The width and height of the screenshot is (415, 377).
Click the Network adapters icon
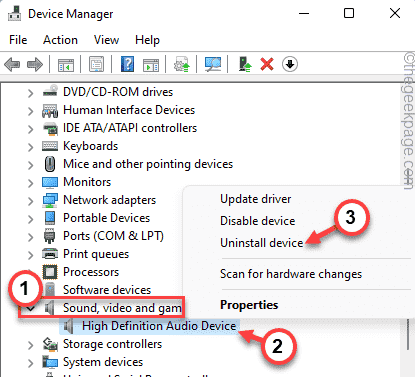tap(50, 200)
